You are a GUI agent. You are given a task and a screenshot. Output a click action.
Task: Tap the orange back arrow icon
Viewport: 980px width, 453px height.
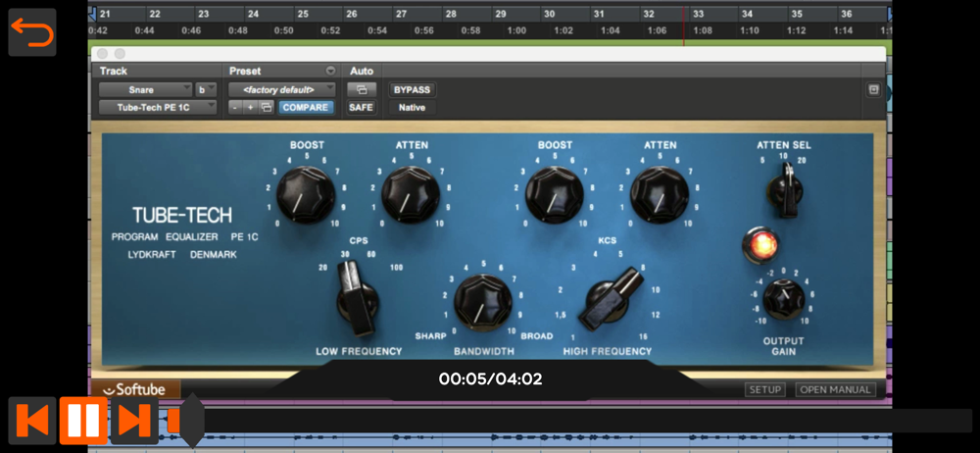[32, 32]
